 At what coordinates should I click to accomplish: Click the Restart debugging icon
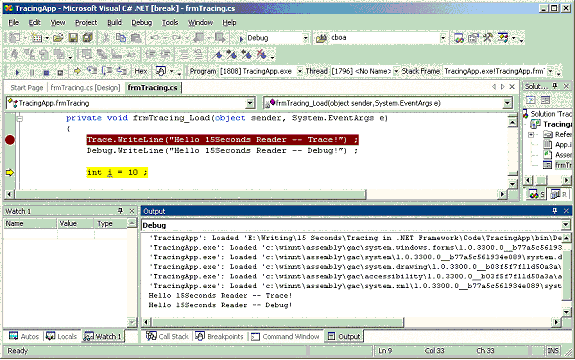tap(61, 72)
